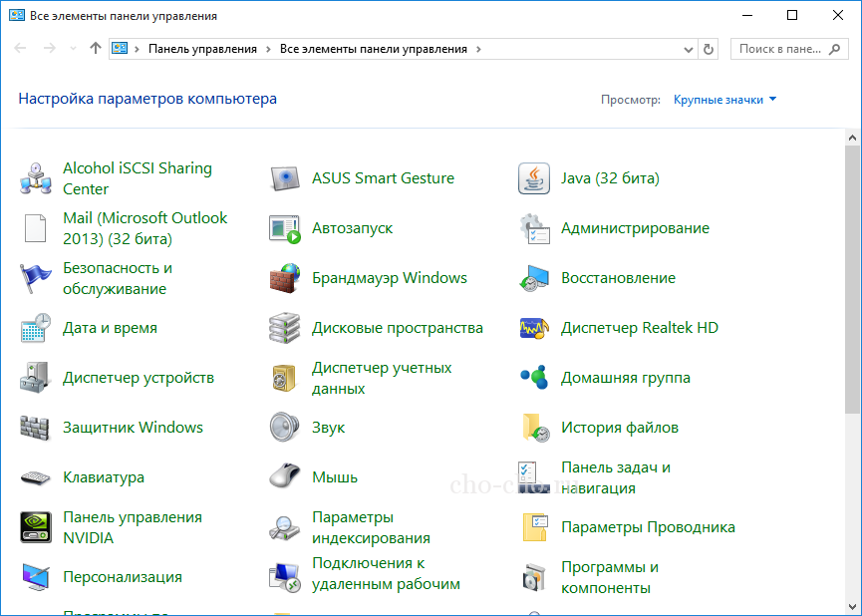Click Все элементы панели управления breadcrumb
Screen dimensions: 862x616
[373, 49]
